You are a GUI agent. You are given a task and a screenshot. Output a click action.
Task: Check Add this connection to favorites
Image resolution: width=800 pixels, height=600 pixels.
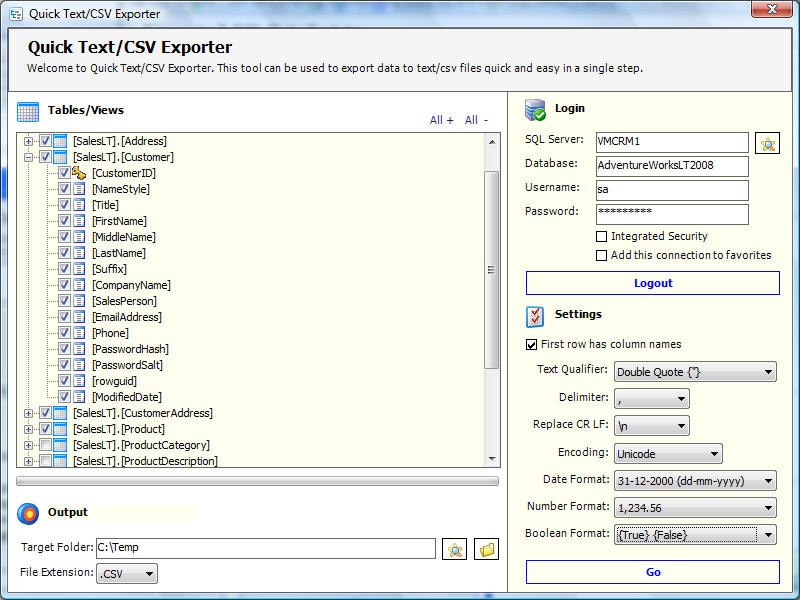click(602, 255)
